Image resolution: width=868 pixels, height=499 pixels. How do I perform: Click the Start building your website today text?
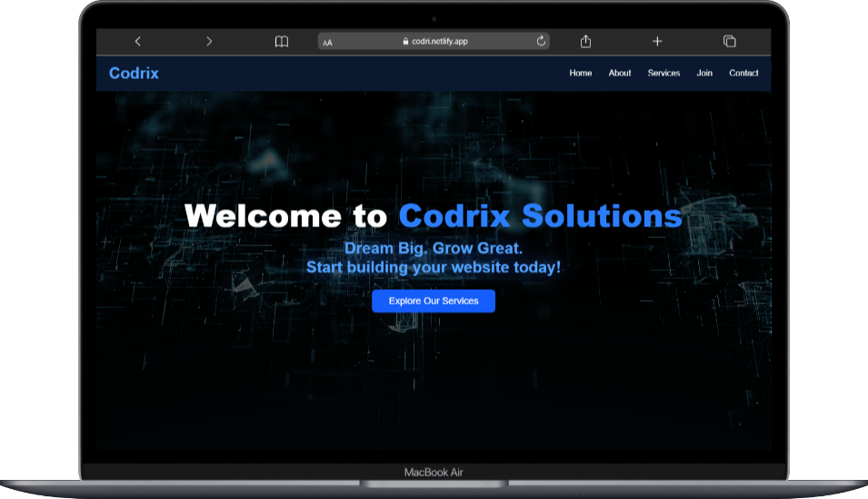(x=434, y=267)
